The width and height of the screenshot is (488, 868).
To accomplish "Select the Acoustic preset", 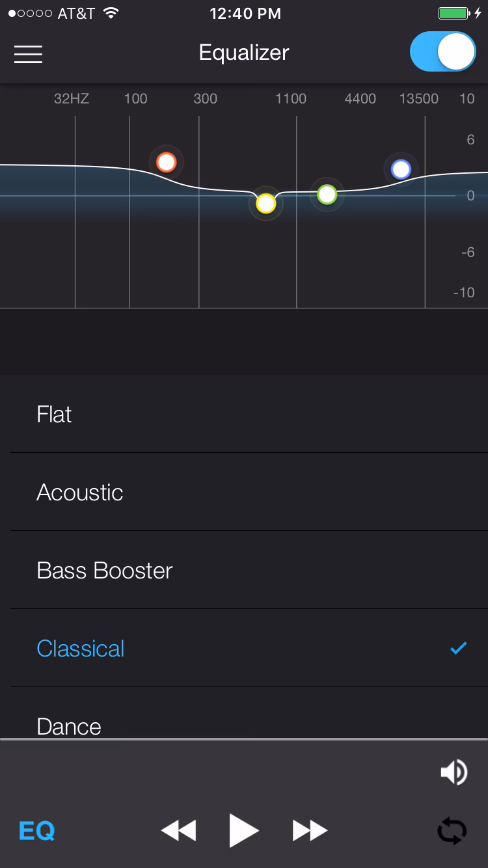I will click(80, 493).
